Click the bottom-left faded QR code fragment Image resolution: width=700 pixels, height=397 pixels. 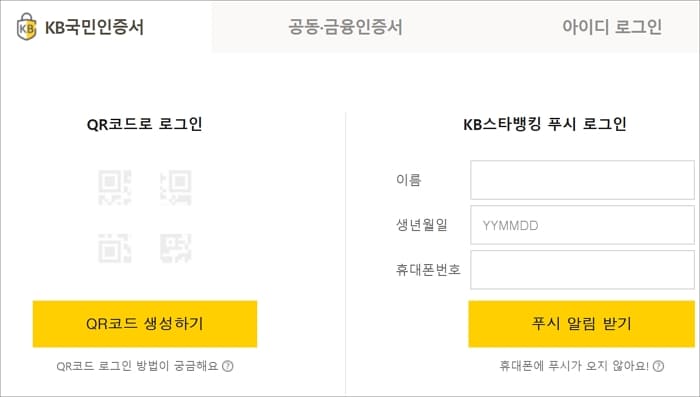115,248
